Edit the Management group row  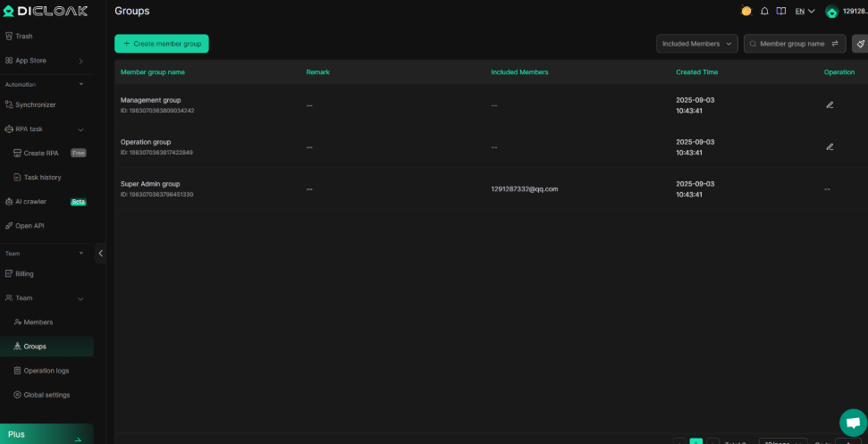pos(830,105)
